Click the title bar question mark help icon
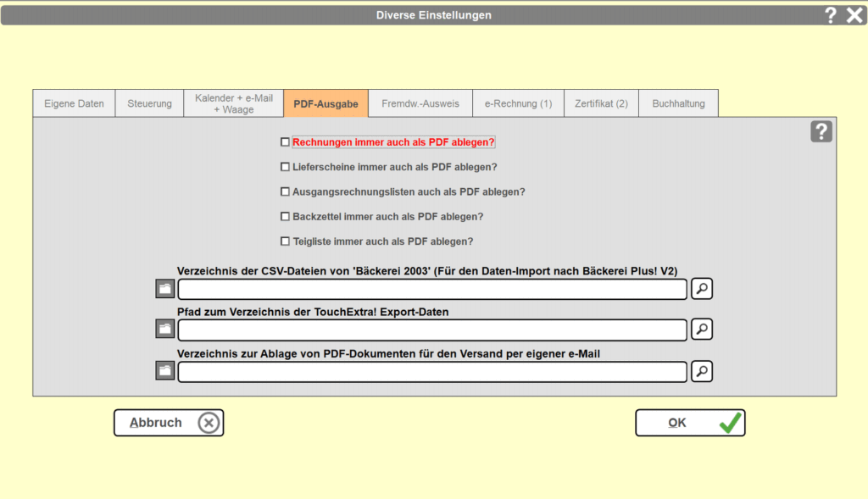868x499 pixels. click(831, 14)
